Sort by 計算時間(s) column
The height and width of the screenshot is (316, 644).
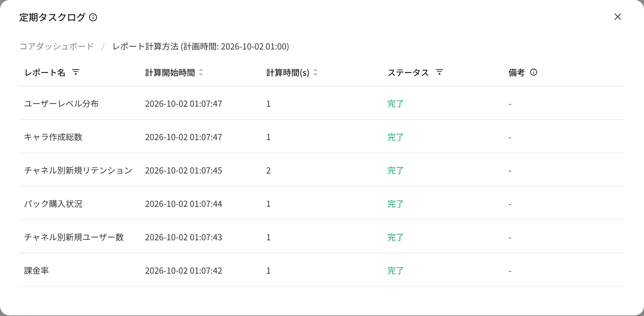pos(315,72)
